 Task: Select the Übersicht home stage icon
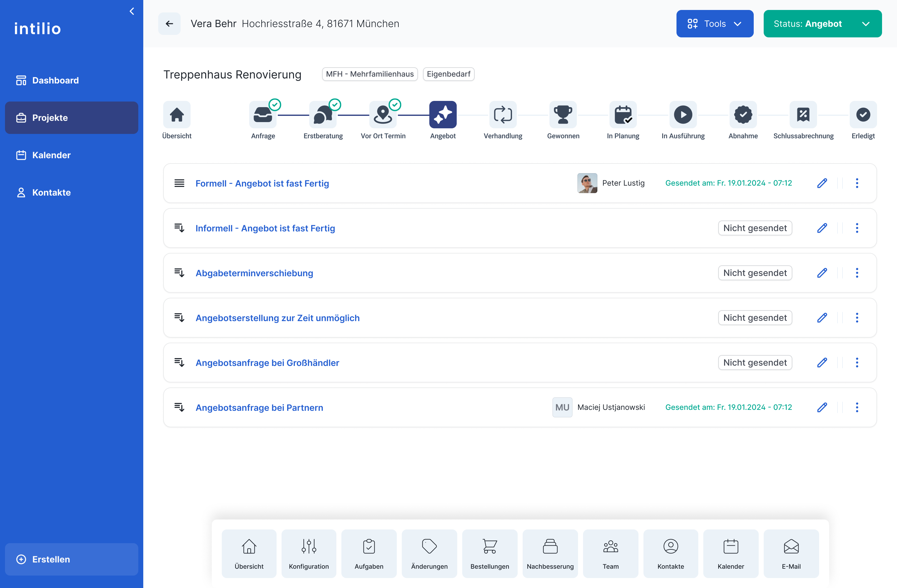pos(177,115)
